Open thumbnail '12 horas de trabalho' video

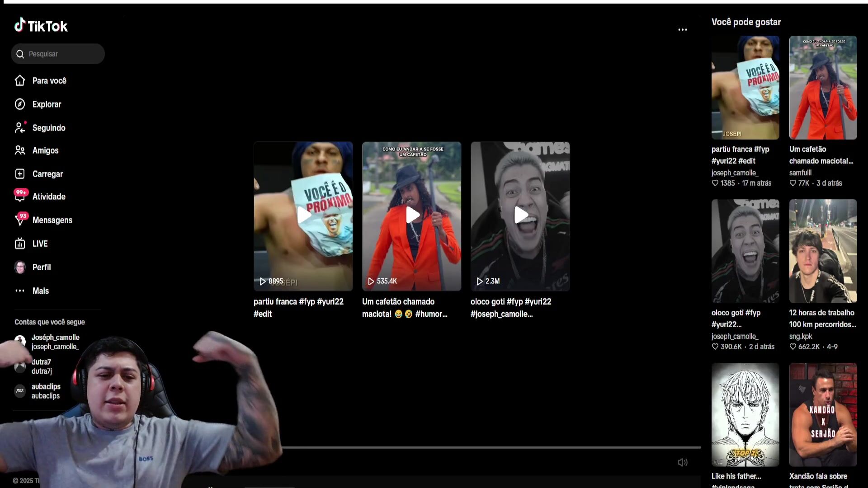click(x=823, y=251)
